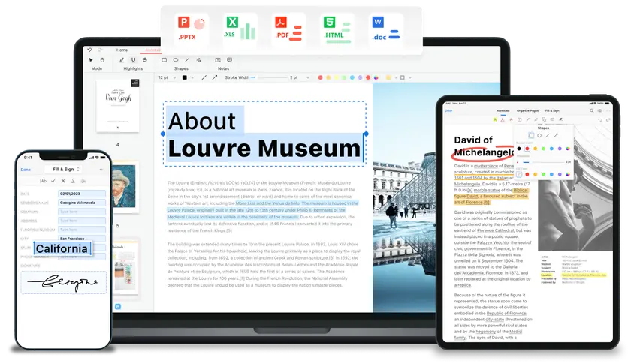Select the rectangle shape tool

click(165, 59)
